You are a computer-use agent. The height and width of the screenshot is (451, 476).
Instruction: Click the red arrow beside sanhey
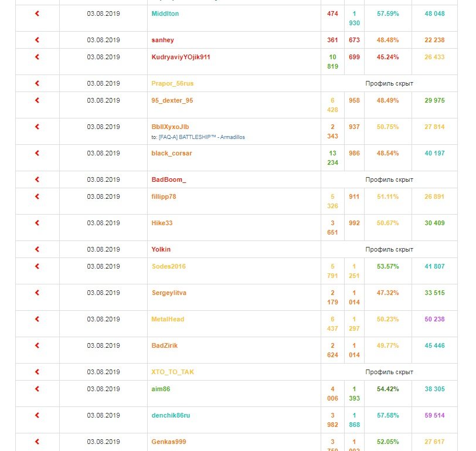point(37,40)
